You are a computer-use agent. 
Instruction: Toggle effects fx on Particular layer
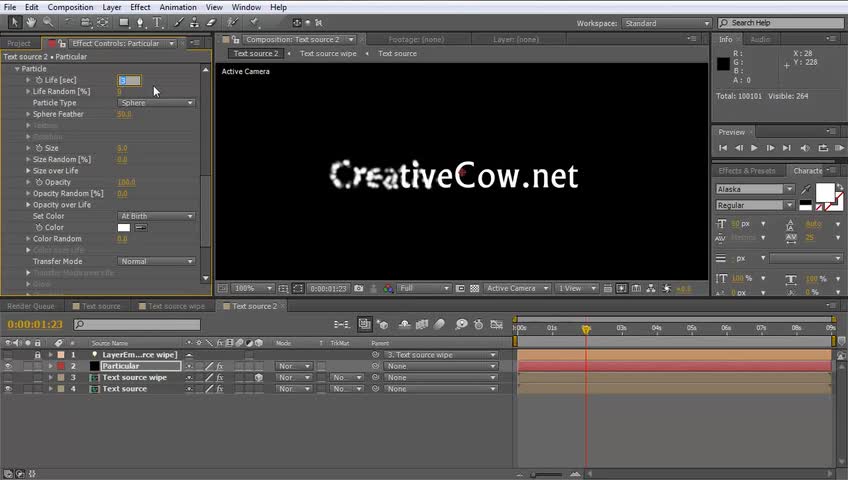pyautogui.click(x=220, y=366)
